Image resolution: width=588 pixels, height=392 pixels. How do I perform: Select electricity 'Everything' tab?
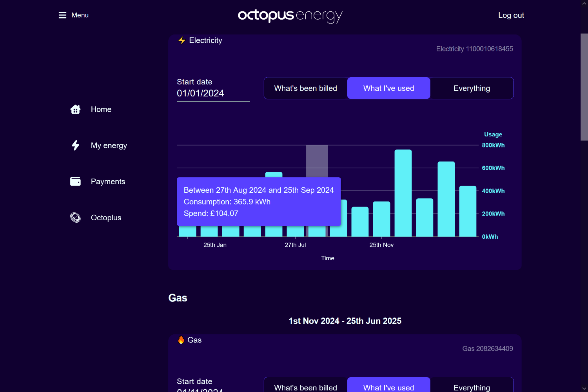(472, 88)
